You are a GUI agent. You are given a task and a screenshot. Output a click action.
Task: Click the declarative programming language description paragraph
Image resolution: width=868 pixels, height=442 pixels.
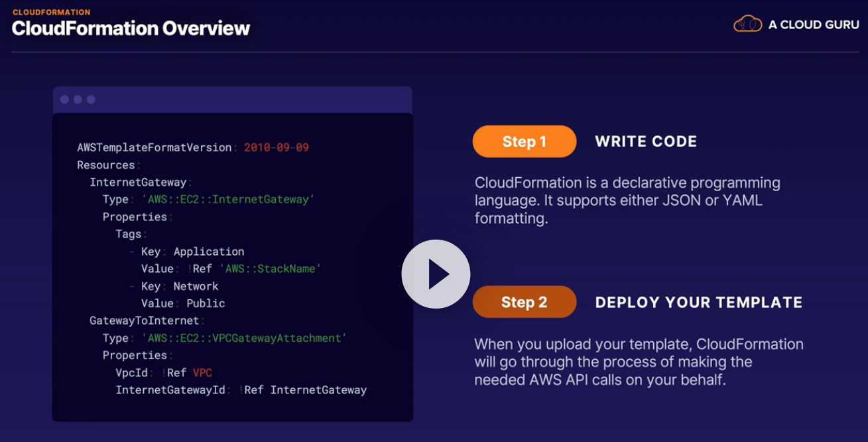(x=627, y=200)
